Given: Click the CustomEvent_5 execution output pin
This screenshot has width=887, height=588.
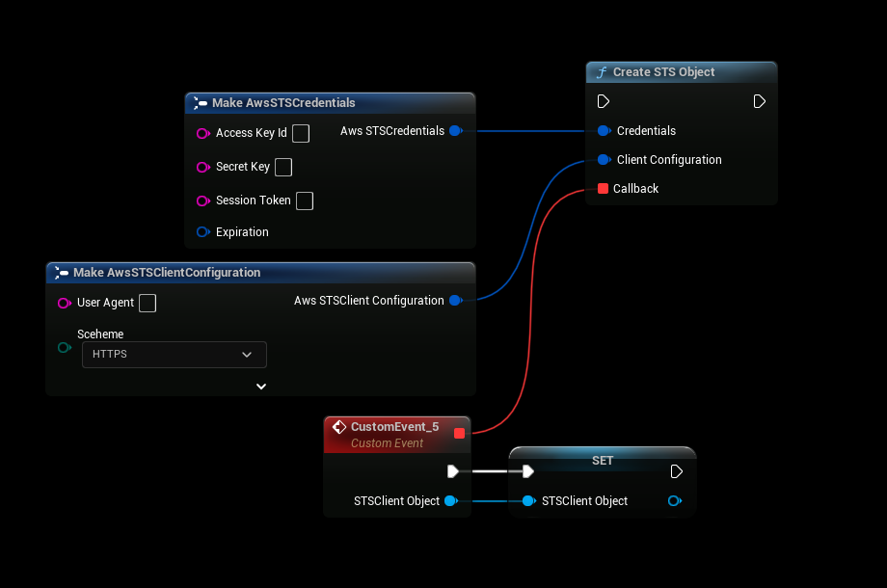Looking at the screenshot, I should 453,471.
